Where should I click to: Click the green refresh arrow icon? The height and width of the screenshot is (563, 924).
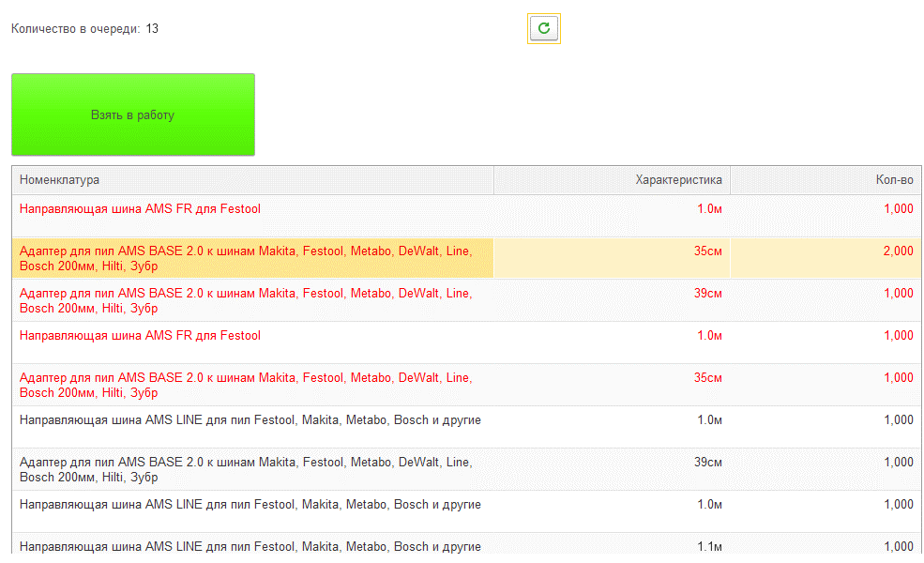[544, 29]
